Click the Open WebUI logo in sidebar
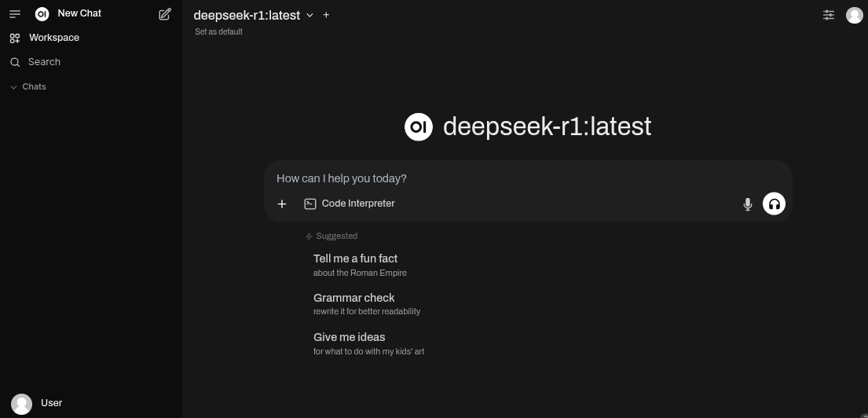 click(x=42, y=13)
